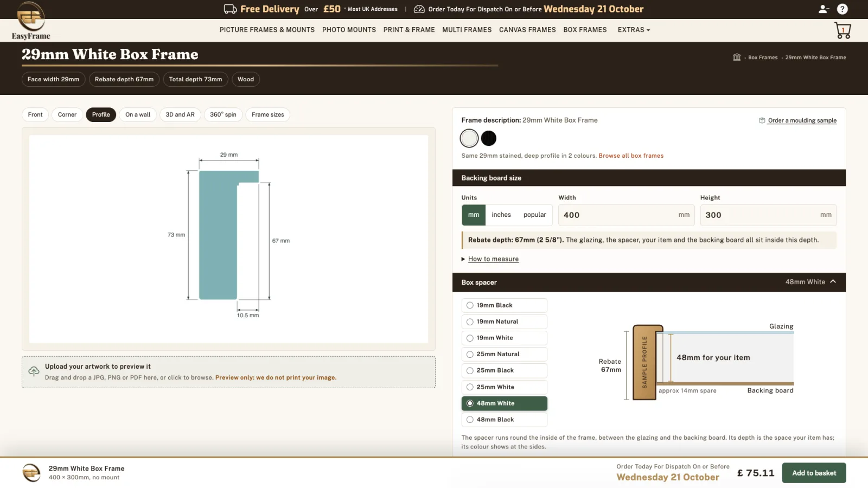Select the 19mm Natural spacer

coord(505,322)
